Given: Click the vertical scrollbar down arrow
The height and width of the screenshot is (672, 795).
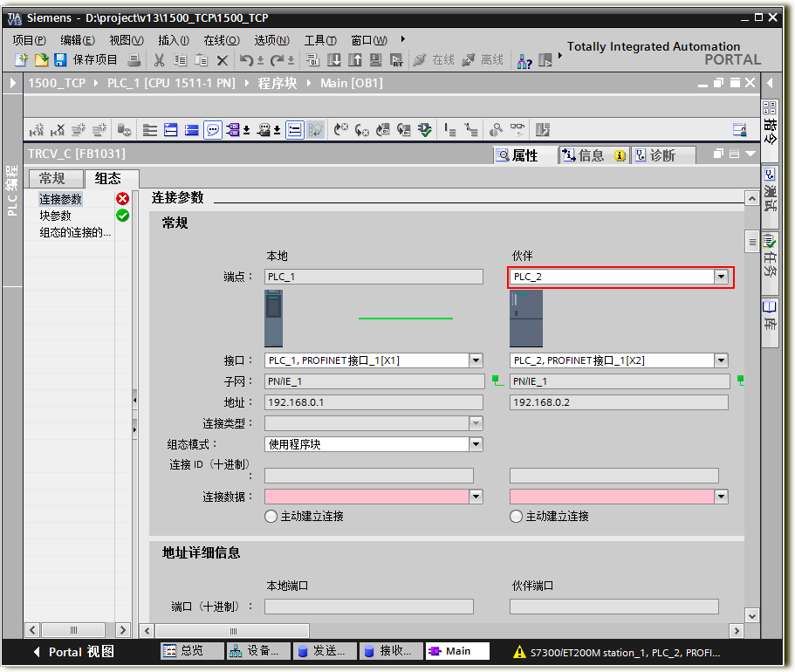Looking at the screenshot, I should [x=752, y=615].
